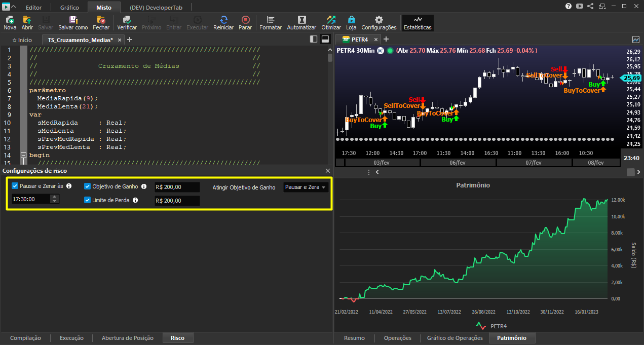Close the Configurações de risco panel

327,171
